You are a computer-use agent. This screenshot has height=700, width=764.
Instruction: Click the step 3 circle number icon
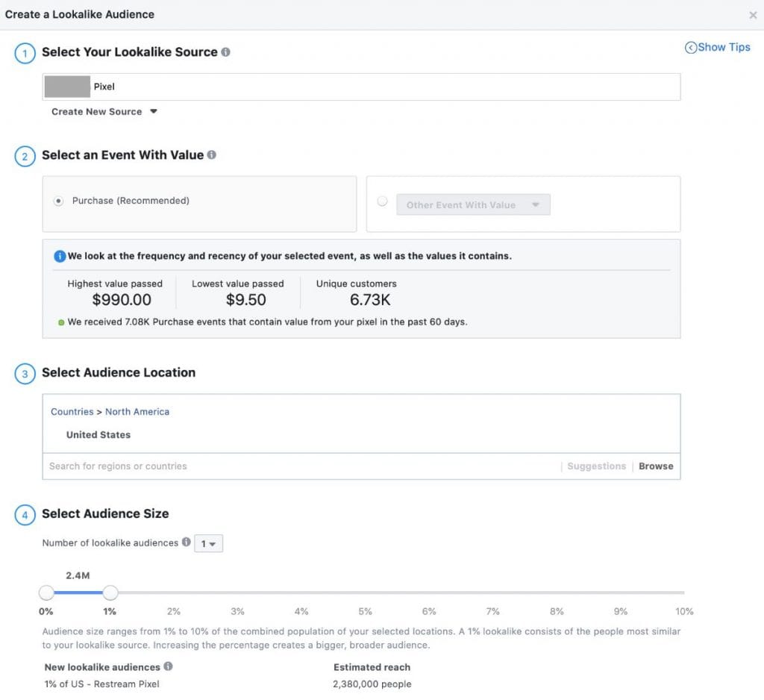point(25,374)
